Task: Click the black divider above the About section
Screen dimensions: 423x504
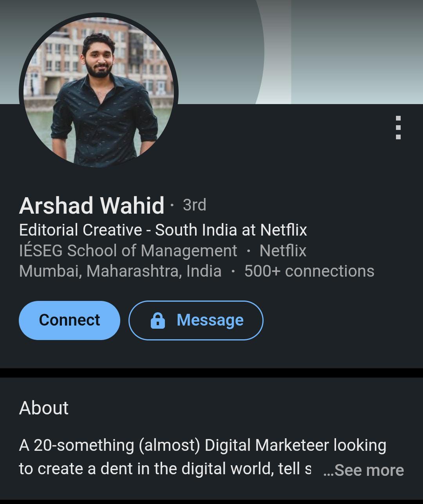Action: point(211,373)
